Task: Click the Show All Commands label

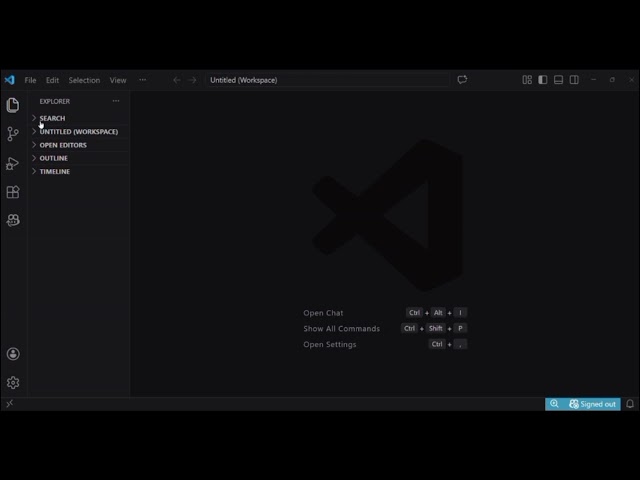Action: point(342,329)
